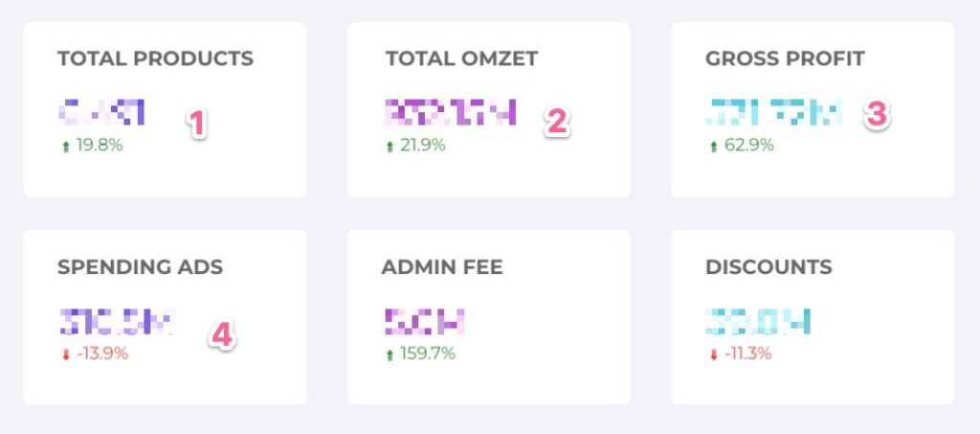This screenshot has height=434, width=980.
Task: Open the Gross Profit card heading
Action: click(x=785, y=58)
